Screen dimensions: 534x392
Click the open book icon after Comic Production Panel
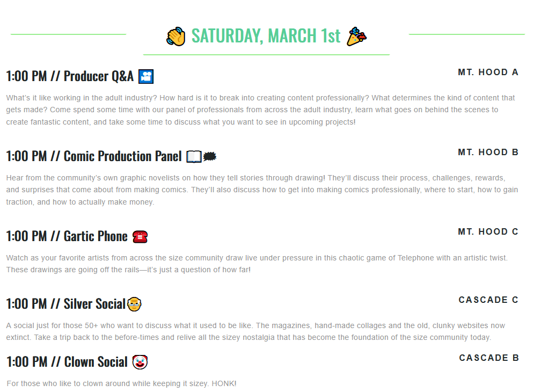tap(194, 156)
